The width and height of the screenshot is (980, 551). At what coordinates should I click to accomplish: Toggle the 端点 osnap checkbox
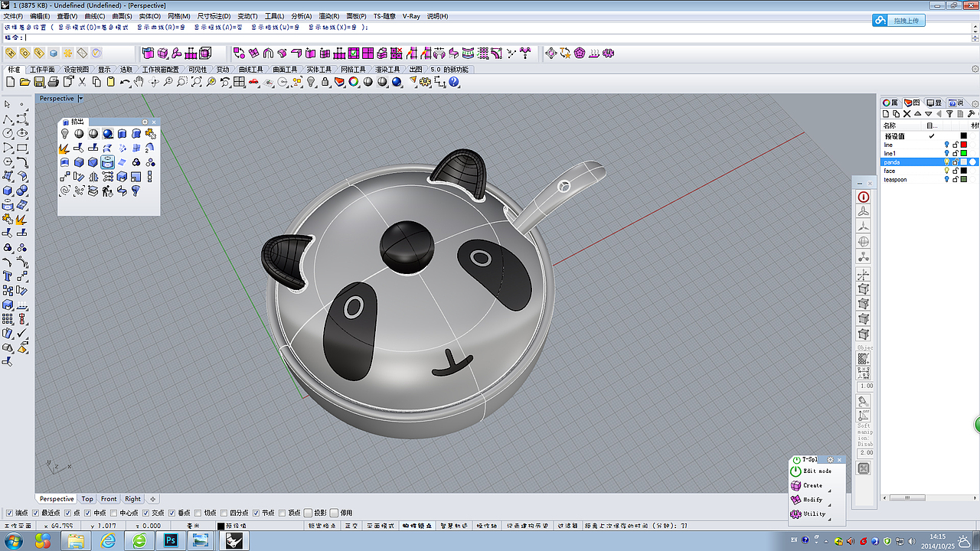[9, 513]
